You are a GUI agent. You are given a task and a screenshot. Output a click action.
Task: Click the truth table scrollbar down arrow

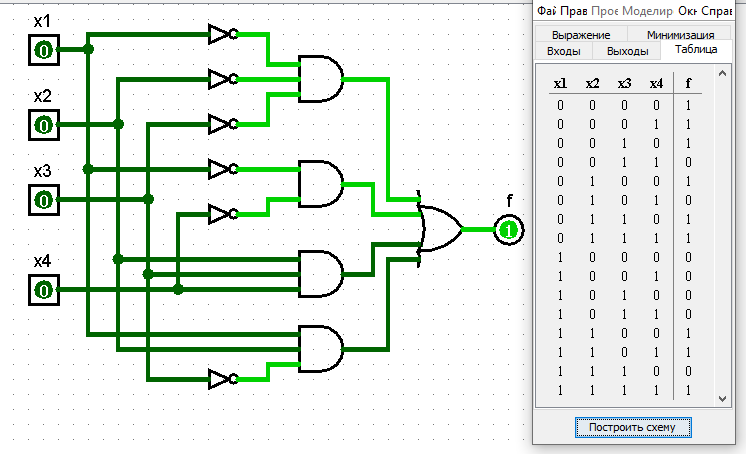click(x=724, y=399)
